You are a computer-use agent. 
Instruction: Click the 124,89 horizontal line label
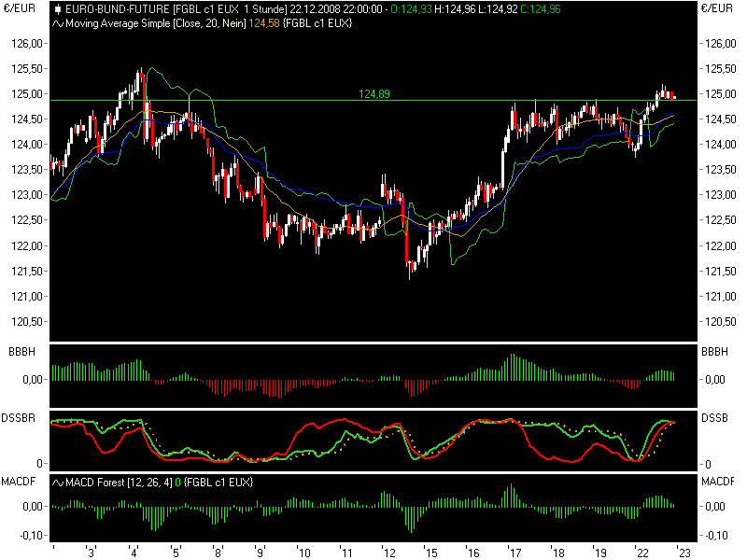[x=374, y=94]
